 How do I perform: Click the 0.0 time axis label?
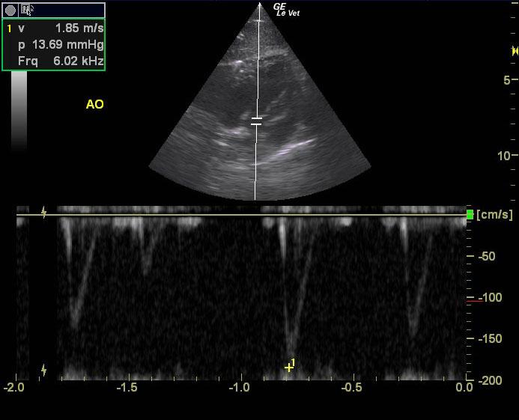pos(464,387)
